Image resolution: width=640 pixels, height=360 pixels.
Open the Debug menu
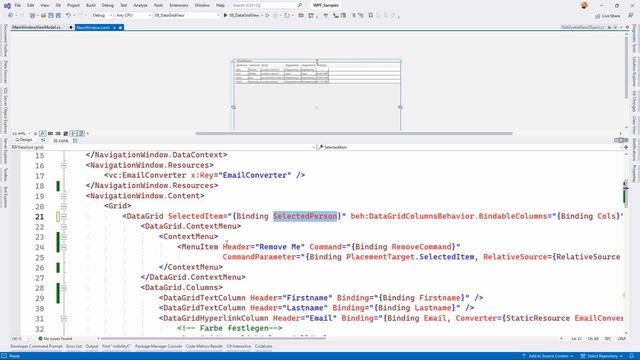tap(108, 5)
